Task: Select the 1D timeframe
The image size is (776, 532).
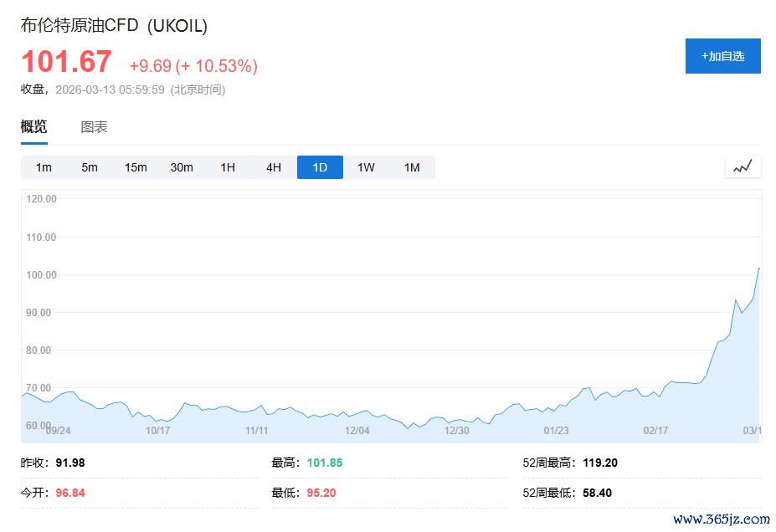Action: (320, 167)
